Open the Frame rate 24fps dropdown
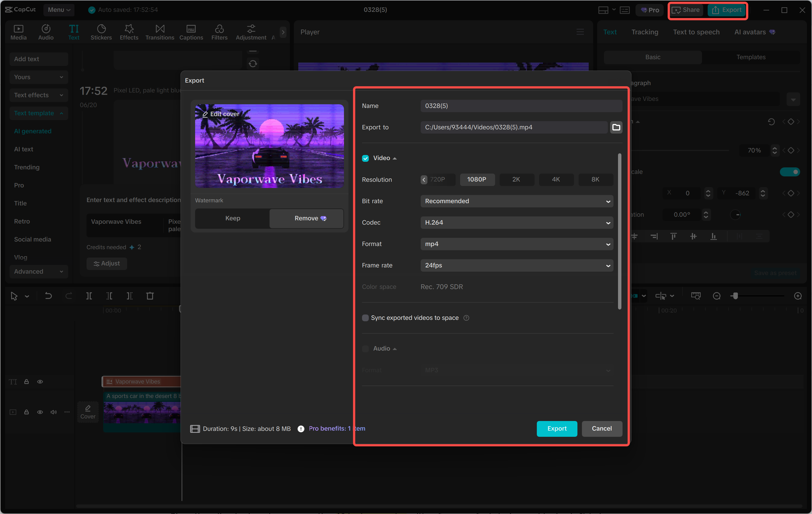812x514 pixels. click(x=516, y=265)
